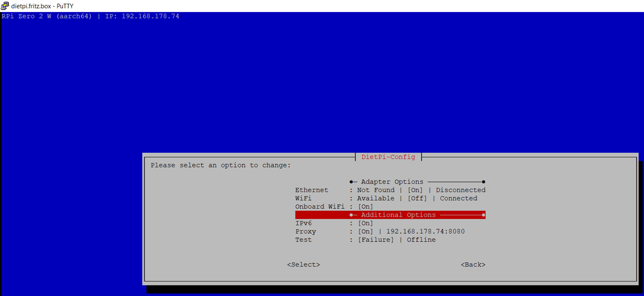Click the Ethernet 'Not Found' text
644x296 pixels.
(376, 190)
